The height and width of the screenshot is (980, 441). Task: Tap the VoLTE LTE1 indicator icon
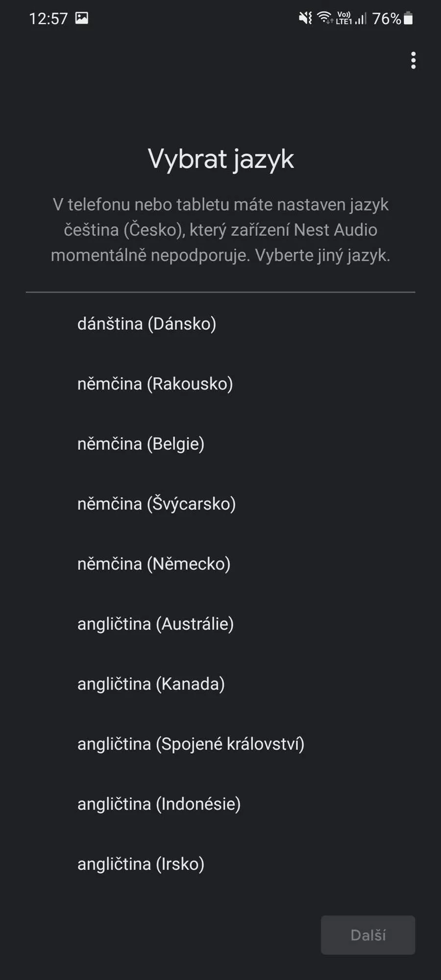(x=344, y=18)
